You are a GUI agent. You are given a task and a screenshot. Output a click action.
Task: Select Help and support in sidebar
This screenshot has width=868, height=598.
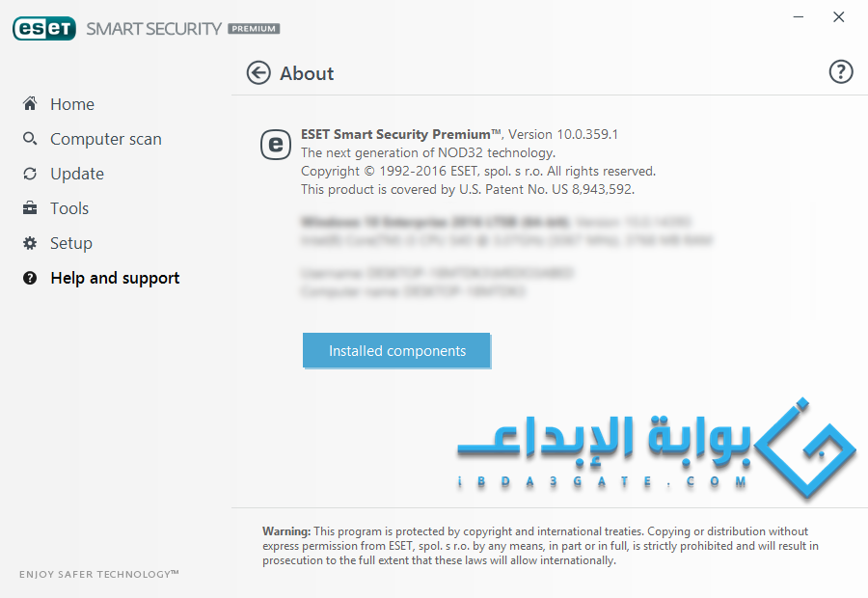pos(115,278)
